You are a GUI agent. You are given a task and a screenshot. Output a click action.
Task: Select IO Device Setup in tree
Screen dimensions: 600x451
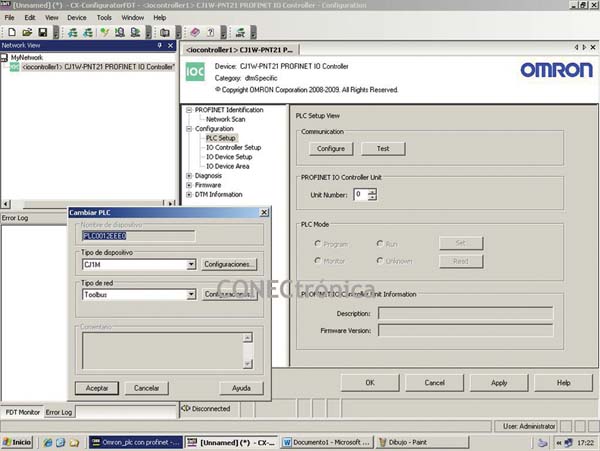(x=228, y=157)
